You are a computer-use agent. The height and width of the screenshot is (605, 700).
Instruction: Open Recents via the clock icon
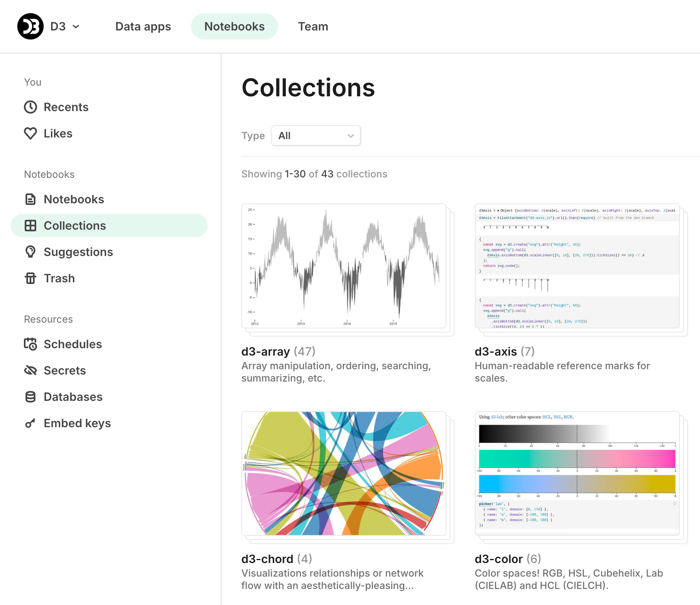pyautogui.click(x=31, y=107)
